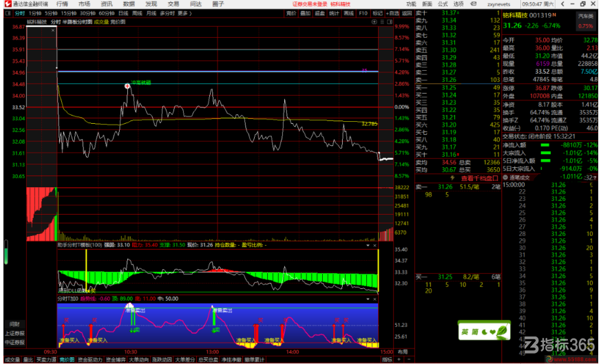Open 查看千档盘口 order book link
Image resolution: width=601 pixels, height=364 pixels.
coord(480,178)
